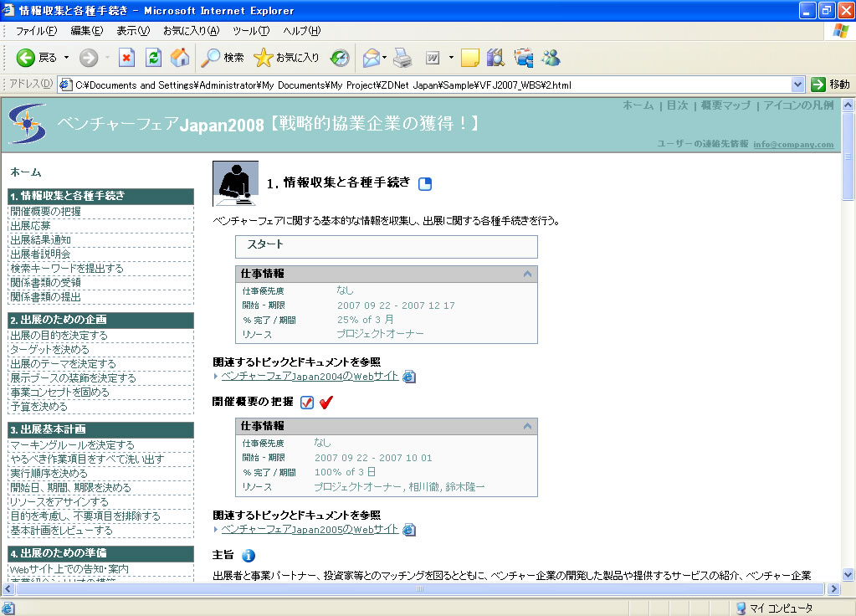The width and height of the screenshot is (856, 616).
Task: Click the horizontal scrollbar thumb
Action: (x=420, y=588)
